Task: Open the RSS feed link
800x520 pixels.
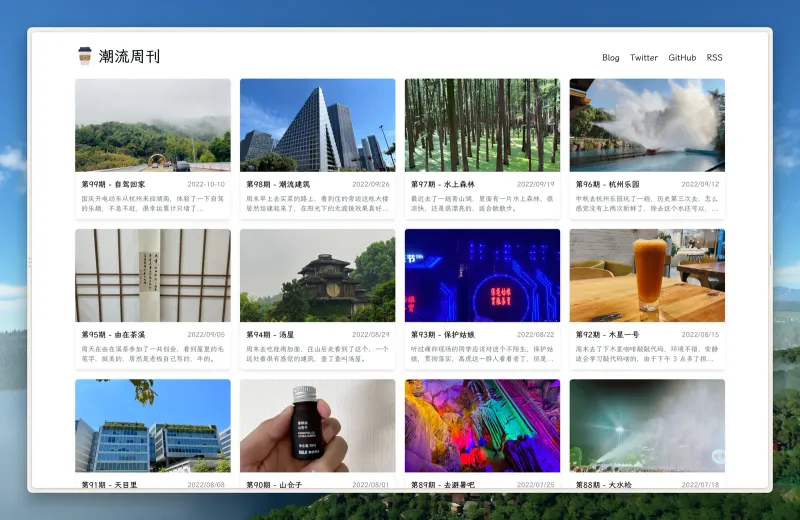Action: [714, 58]
